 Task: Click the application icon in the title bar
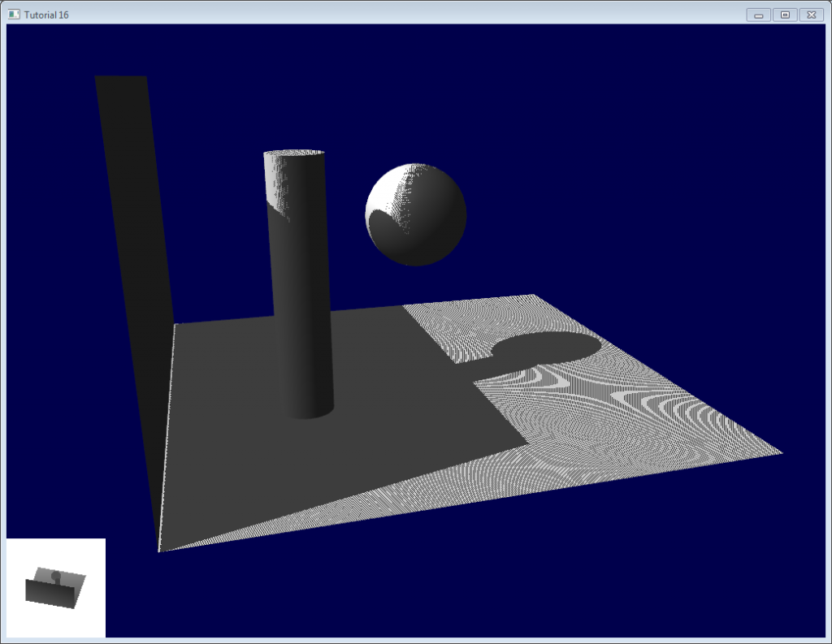click(x=14, y=15)
